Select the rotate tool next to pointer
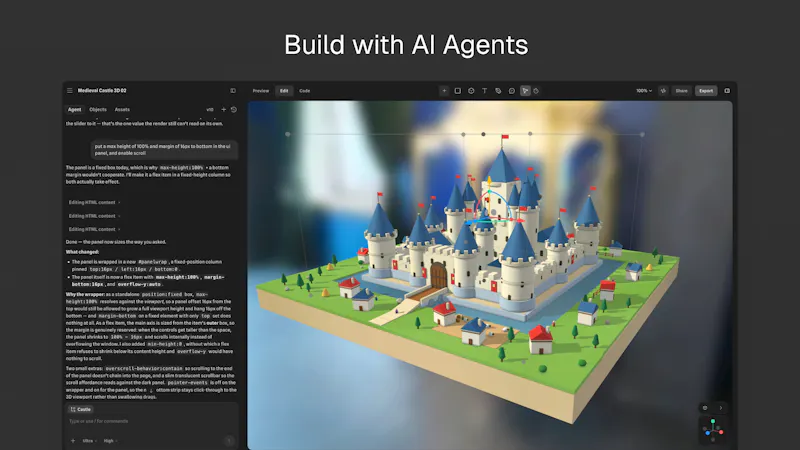The width and height of the screenshot is (800, 450). [536, 91]
